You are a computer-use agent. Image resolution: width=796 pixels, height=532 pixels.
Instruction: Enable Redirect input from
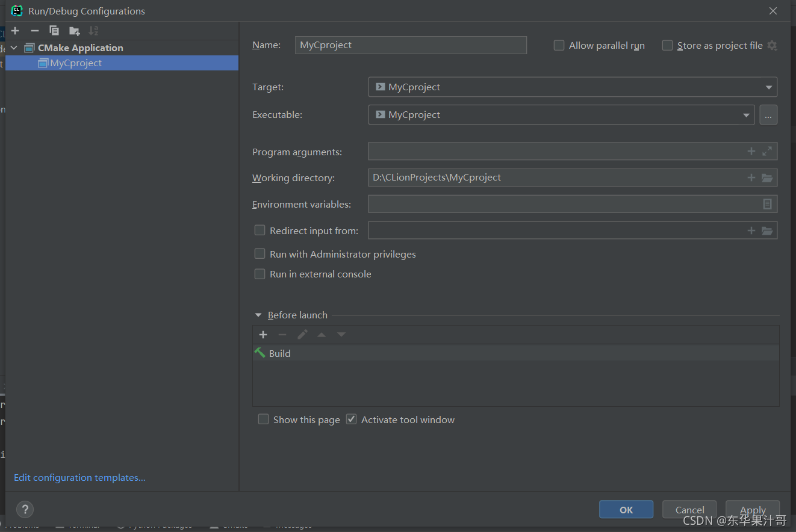coord(260,230)
